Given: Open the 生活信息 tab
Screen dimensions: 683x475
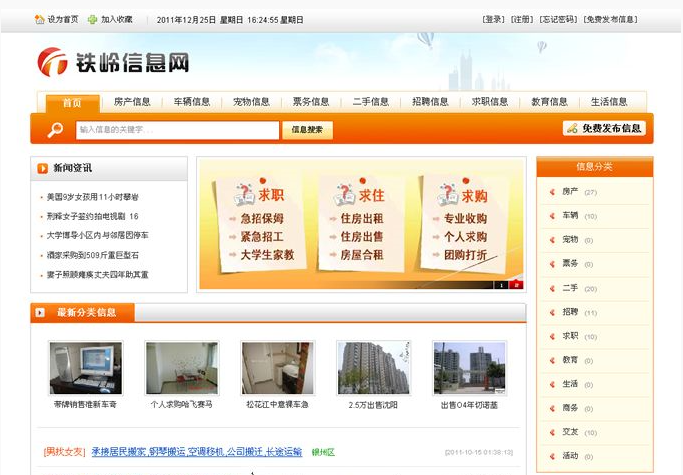Looking at the screenshot, I should [609, 102].
